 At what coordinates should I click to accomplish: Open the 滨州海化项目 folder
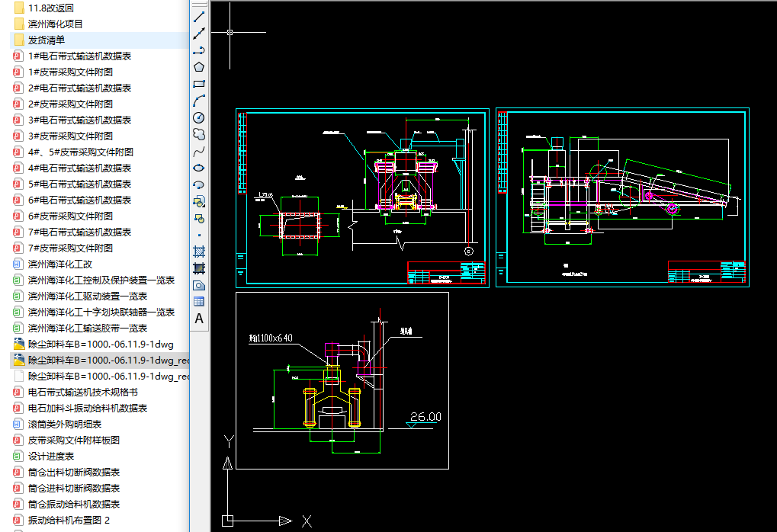pos(56,24)
